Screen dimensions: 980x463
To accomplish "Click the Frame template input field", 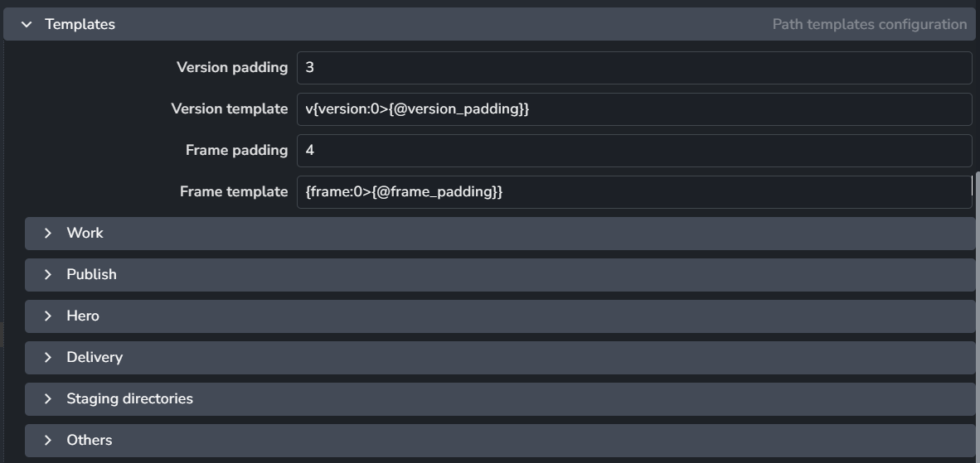I will point(633,192).
